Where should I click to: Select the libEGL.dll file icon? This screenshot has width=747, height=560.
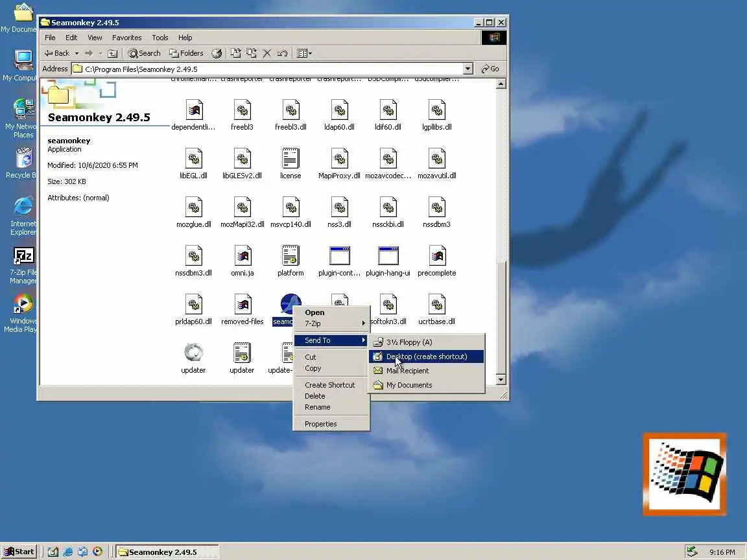[x=193, y=159]
